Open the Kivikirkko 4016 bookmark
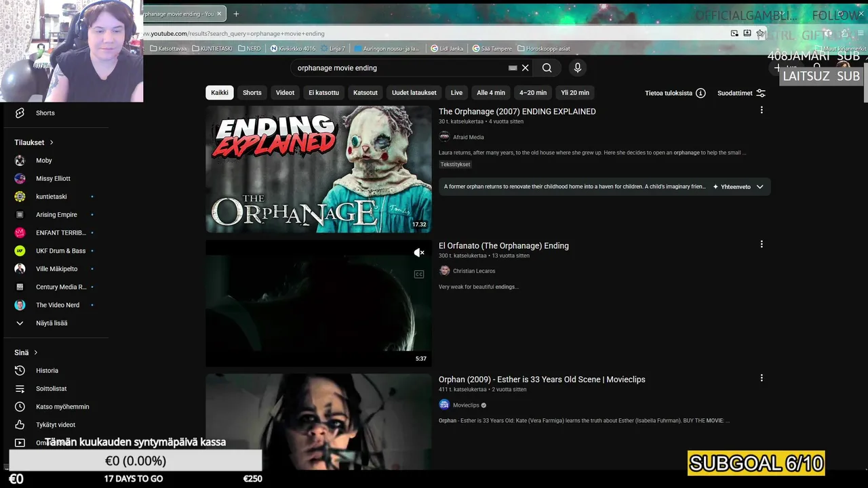 click(x=293, y=49)
